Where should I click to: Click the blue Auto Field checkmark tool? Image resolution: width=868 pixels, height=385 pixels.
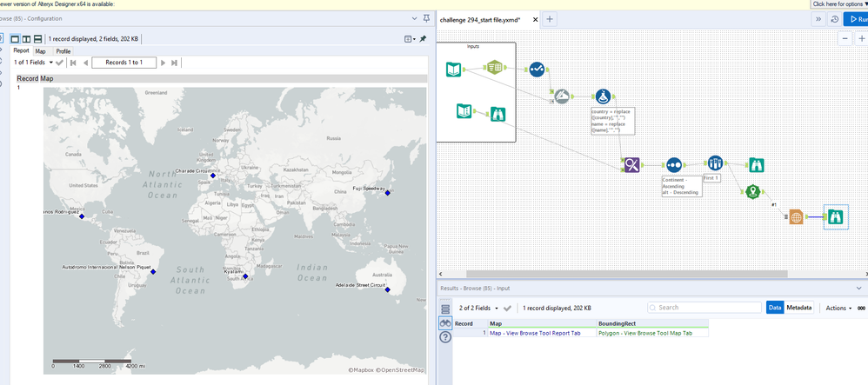coord(537,70)
